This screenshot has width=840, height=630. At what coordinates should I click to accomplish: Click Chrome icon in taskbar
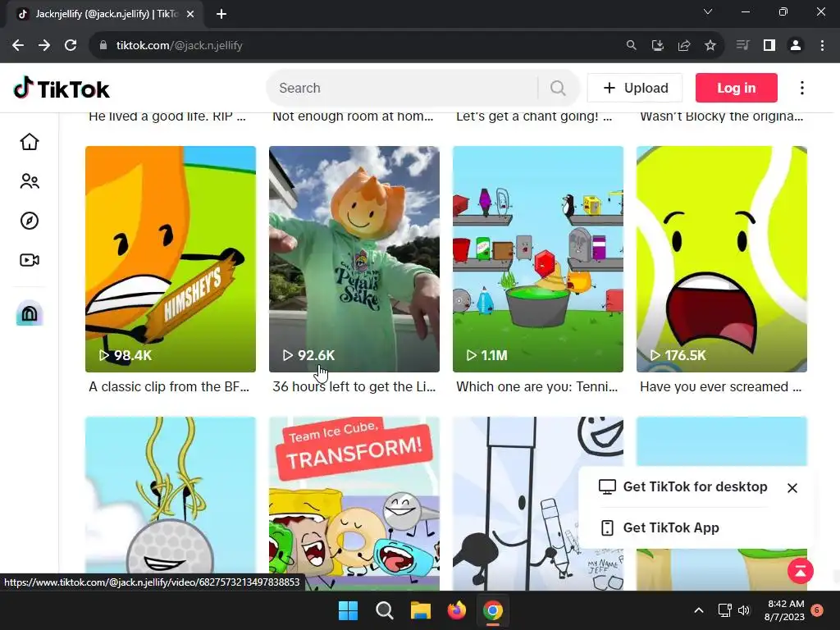pyautogui.click(x=493, y=610)
